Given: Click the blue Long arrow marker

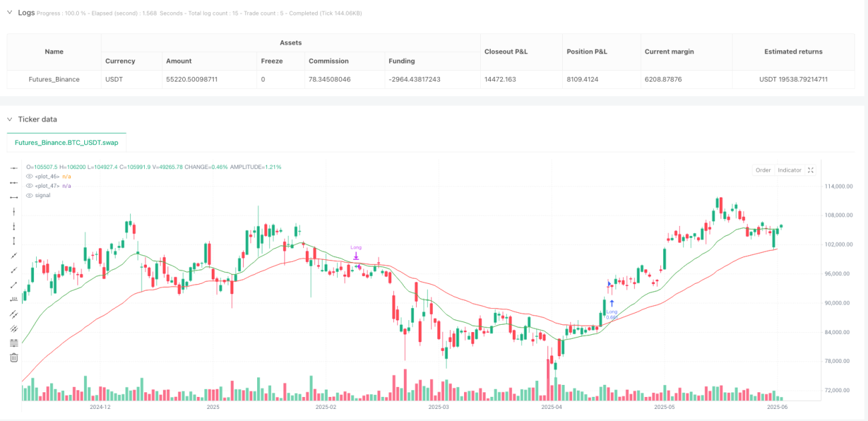Looking at the screenshot, I should (x=612, y=303).
